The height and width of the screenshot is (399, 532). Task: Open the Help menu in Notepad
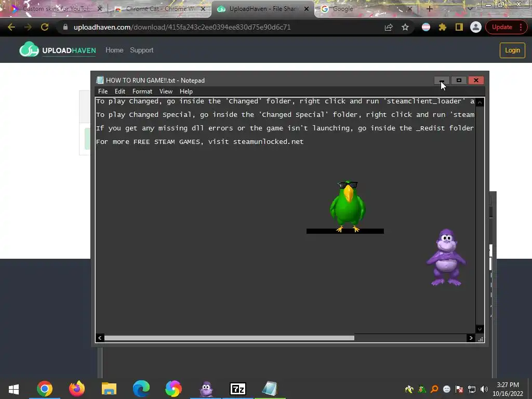coord(186,91)
